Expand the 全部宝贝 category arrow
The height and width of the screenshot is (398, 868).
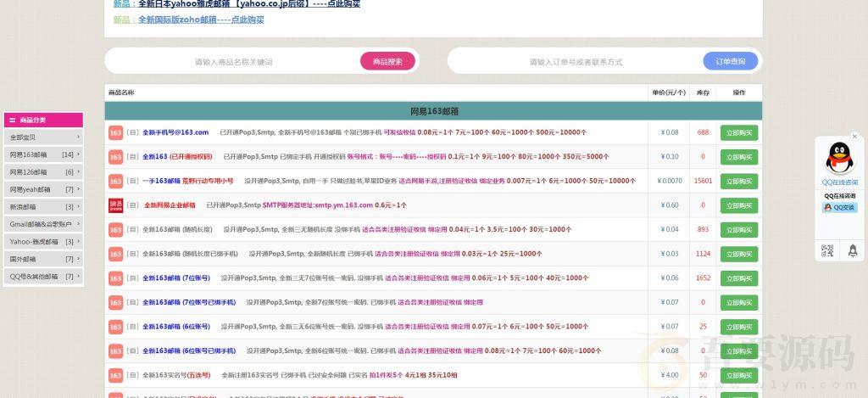(x=78, y=137)
